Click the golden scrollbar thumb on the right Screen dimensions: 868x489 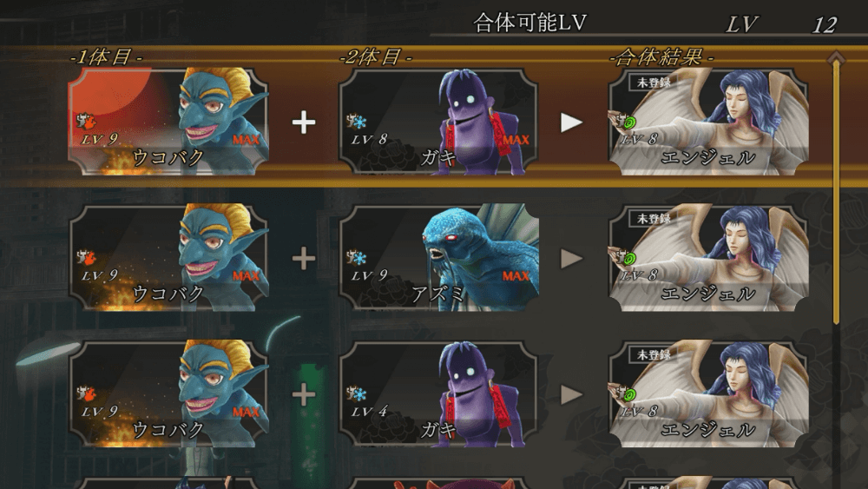(x=837, y=193)
